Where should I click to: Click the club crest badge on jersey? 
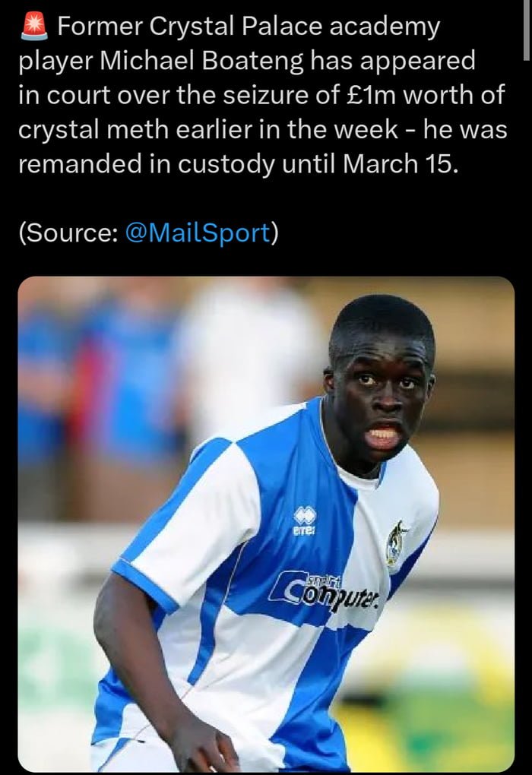pyautogui.click(x=395, y=544)
